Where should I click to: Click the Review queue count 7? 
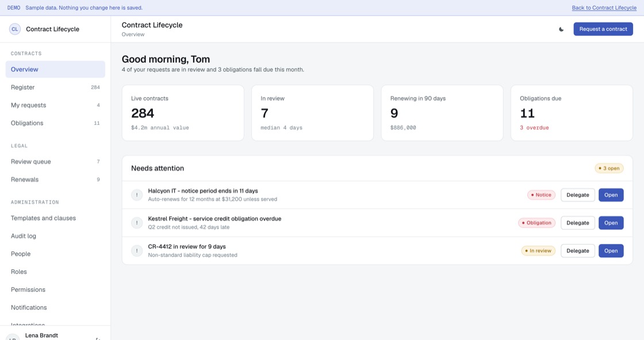(x=98, y=162)
